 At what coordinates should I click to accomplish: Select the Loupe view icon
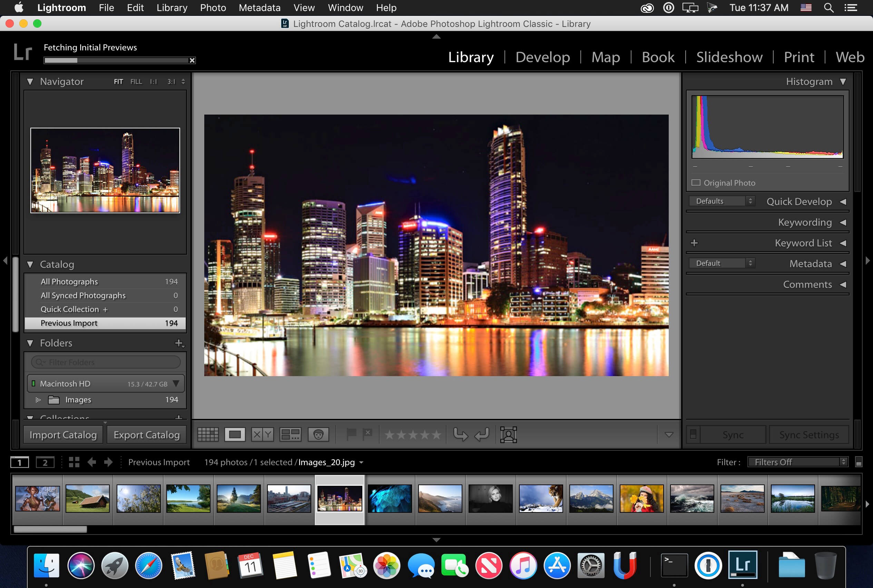point(235,434)
